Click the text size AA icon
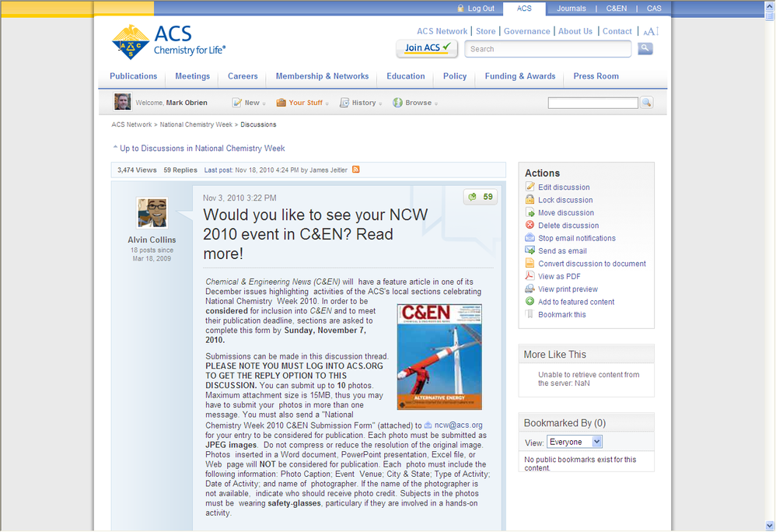Viewport: 776px width, 532px height. pos(651,32)
